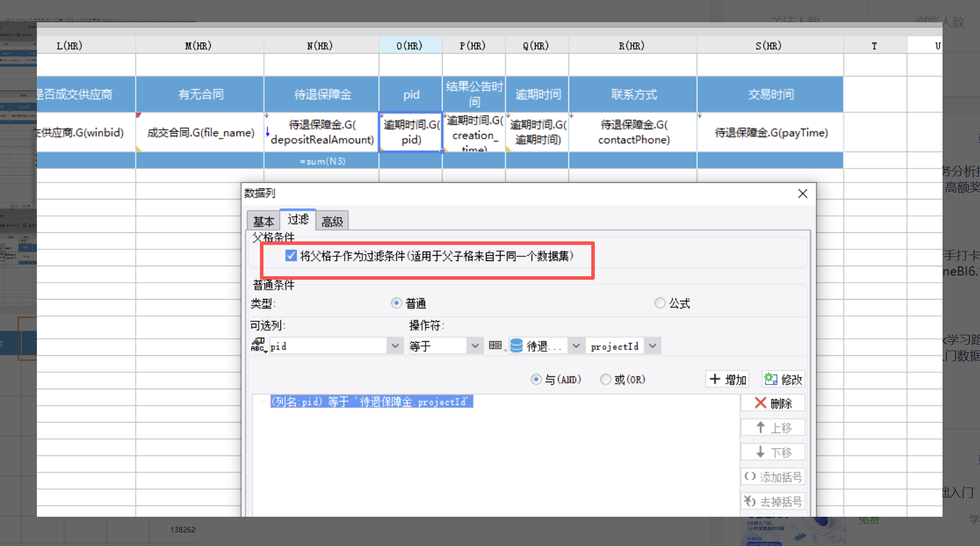Image resolution: width=980 pixels, height=546 pixels.
Task: Click the 结果公告时间 header cell
Action: [474, 94]
